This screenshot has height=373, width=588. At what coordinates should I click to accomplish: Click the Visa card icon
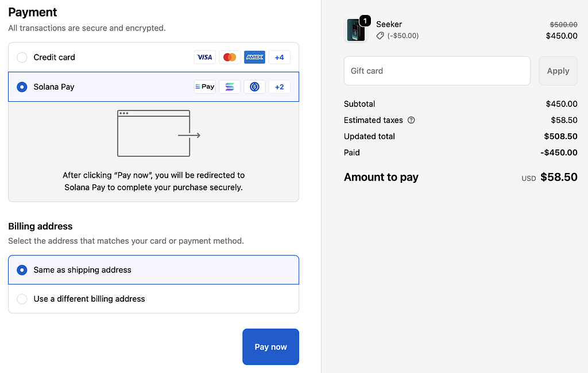coord(204,57)
